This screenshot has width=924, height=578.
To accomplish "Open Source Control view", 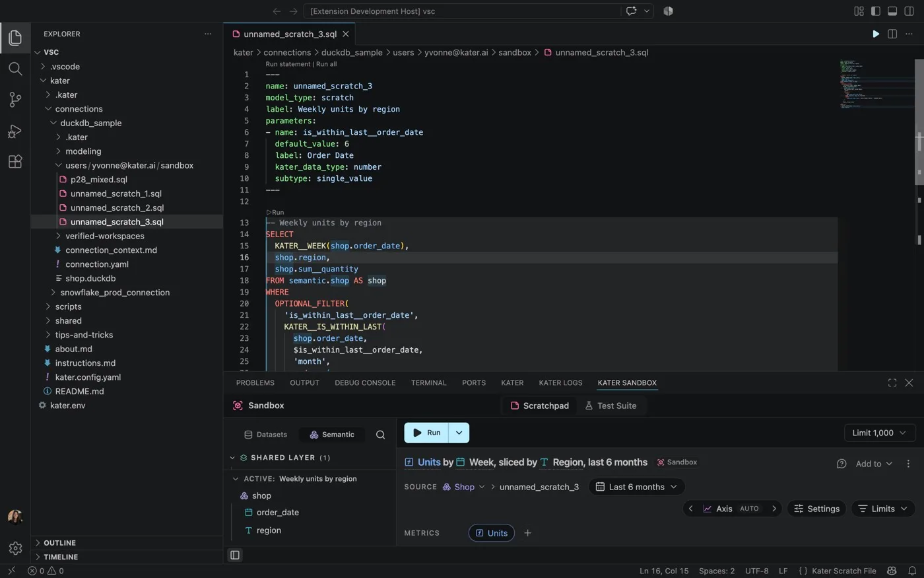I will point(15,99).
